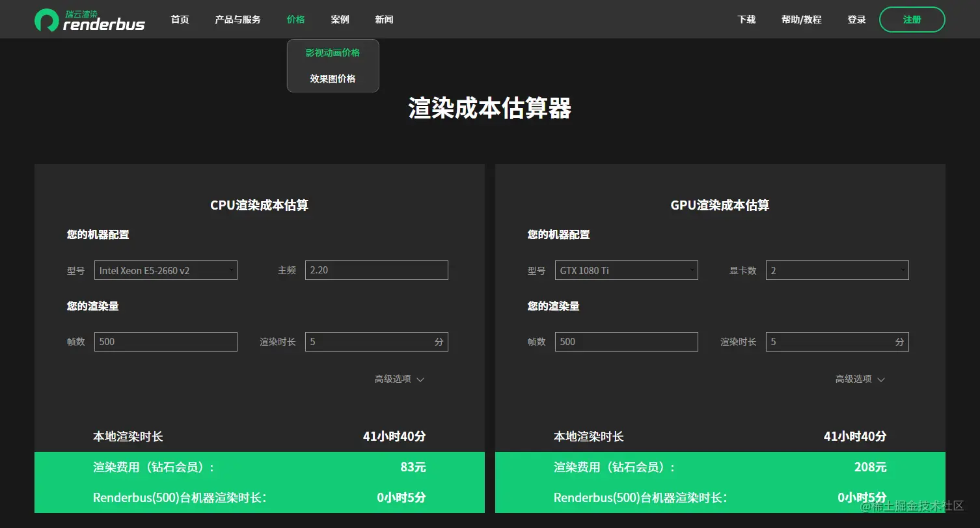Select the Intel Xeon E5-2660 v2 processor dropdown
Viewport: 980px width, 528px height.
(x=165, y=270)
